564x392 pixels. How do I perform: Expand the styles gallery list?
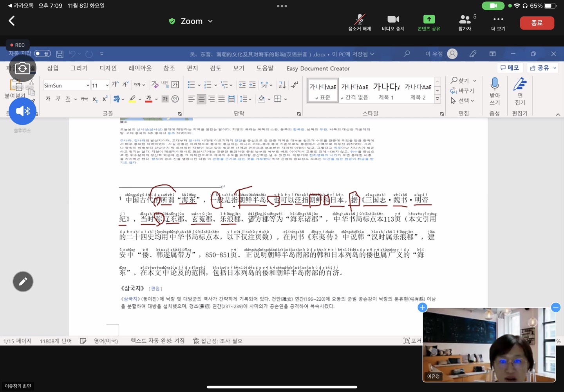(437, 99)
